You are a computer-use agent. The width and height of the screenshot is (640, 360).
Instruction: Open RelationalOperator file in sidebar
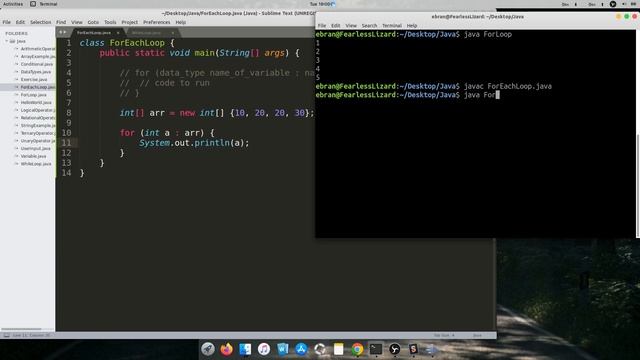[38, 118]
